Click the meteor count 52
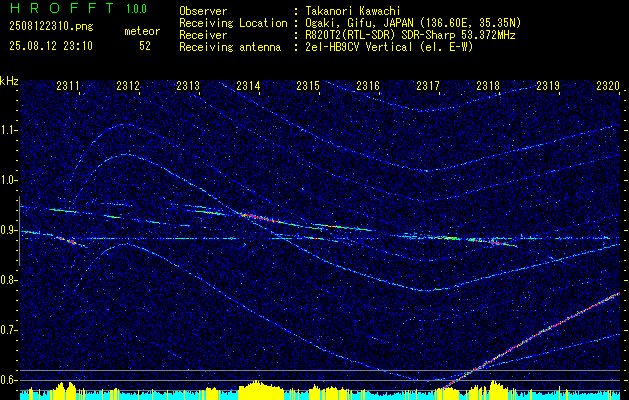This screenshot has width=629, height=400. [x=145, y=46]
